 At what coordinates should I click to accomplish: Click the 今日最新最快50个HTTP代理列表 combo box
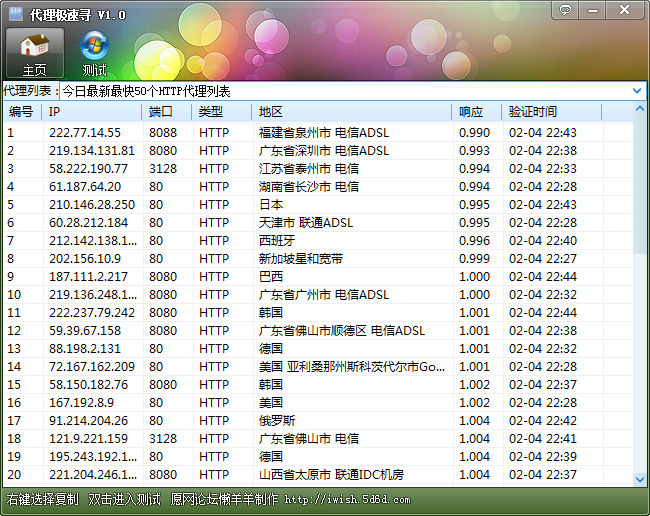coord(340,91)
